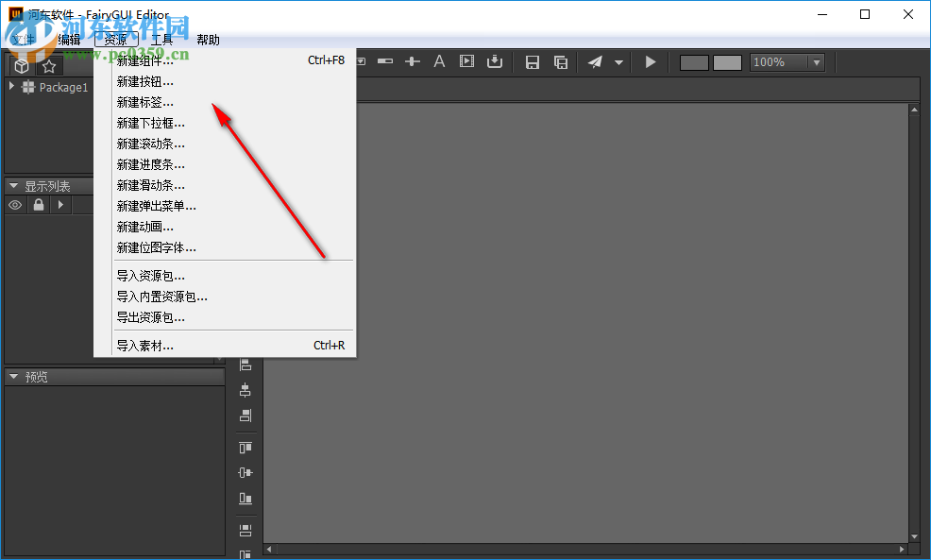The image size is (931, 560).
Task: Publish the package using the paper plane icon
Action: [595, 60]
